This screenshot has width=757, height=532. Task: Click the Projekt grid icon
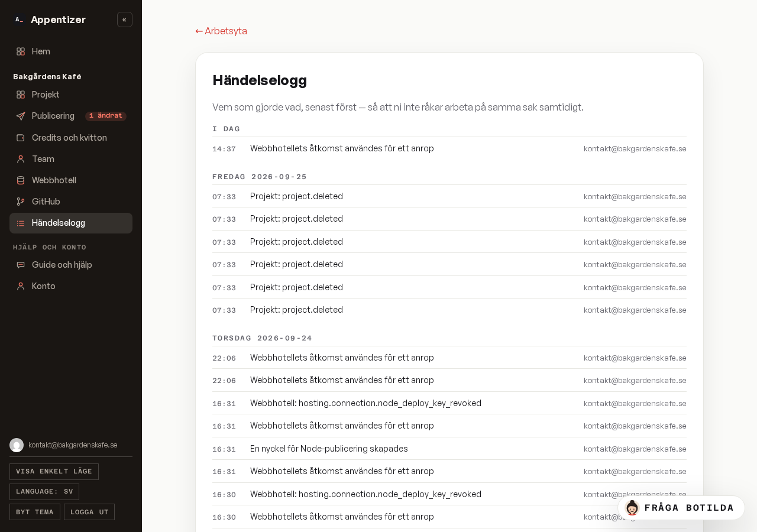21,95
